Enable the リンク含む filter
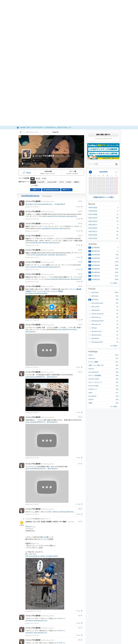The image size is (138, 644). coord(35,185)
